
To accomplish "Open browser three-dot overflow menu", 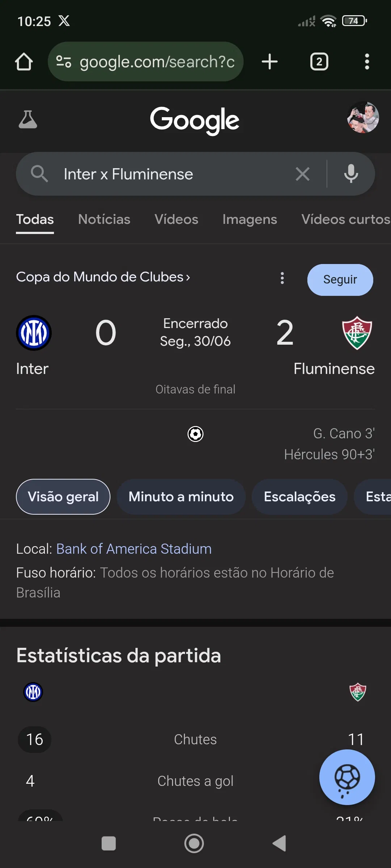I will (367, 61).
